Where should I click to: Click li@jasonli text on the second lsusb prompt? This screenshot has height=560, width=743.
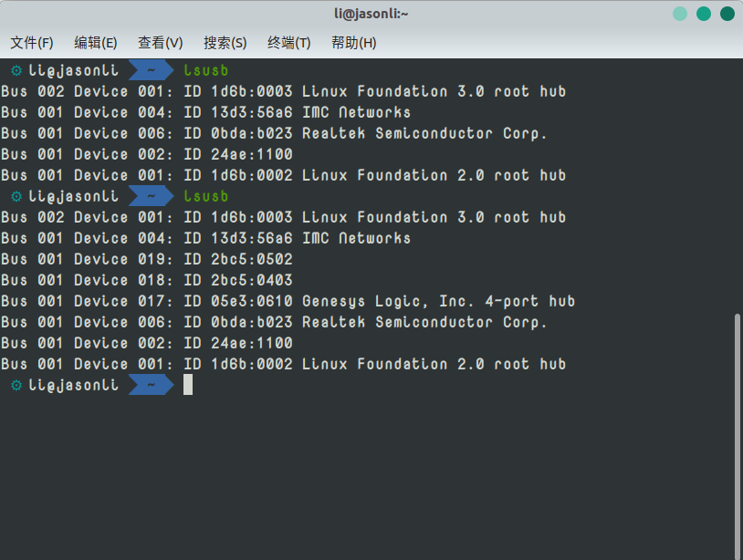pos(73,196)
